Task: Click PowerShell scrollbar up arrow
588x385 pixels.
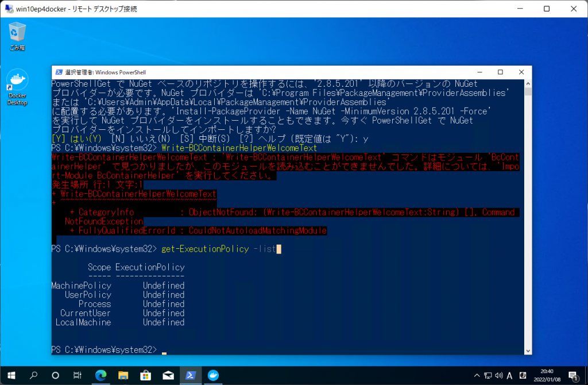Action: (528, 84)
